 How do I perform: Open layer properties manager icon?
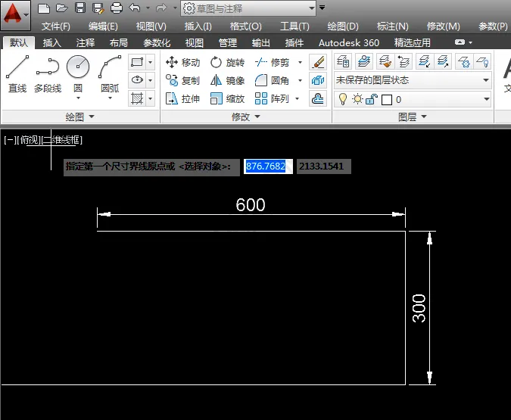[343, 61]
